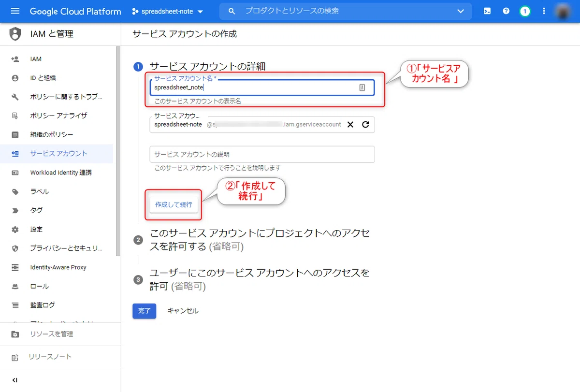Click the icon inside account name field
The image size is (580, 392).
pyautogui.click(x=362, y=87)
